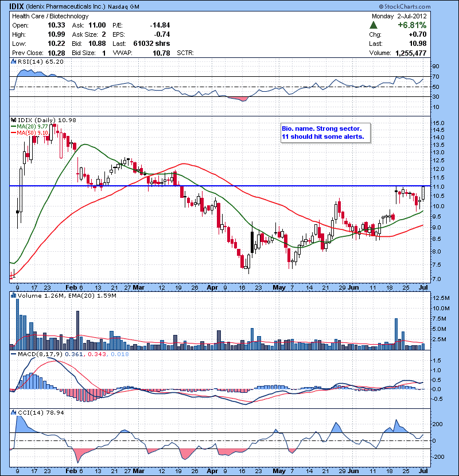Click the 12.5M volume axis label
Screen dimensions: 459x476
[441, 298]
